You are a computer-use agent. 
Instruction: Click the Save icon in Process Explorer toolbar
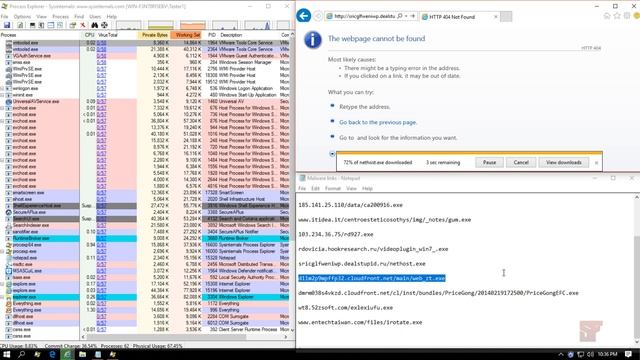click(x=7, y=25)
